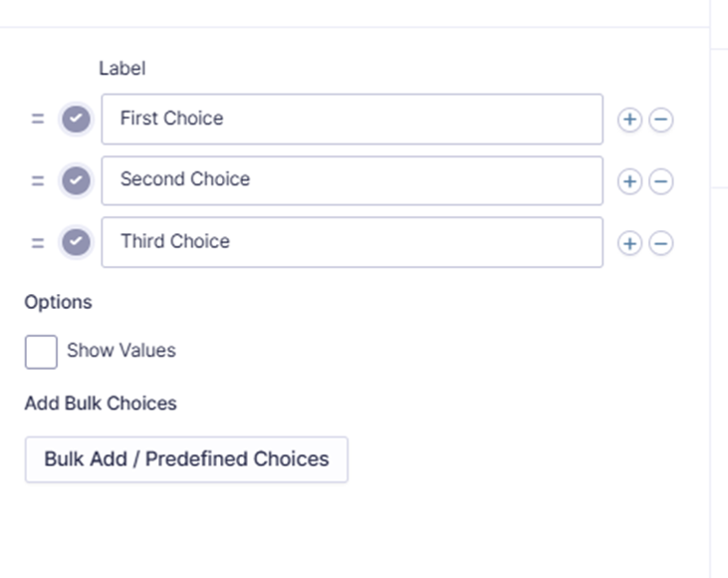Click the drag handle for Third Choice
This screenshot has height=578, width=728.
tap(38, 243)
